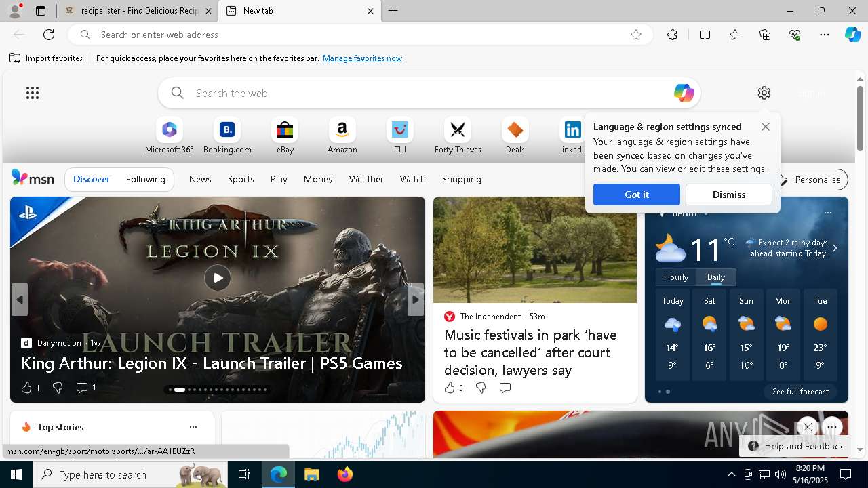Open the Deals quick link
The width and height of the screenshot is (868, 488).
pos(515,136)
